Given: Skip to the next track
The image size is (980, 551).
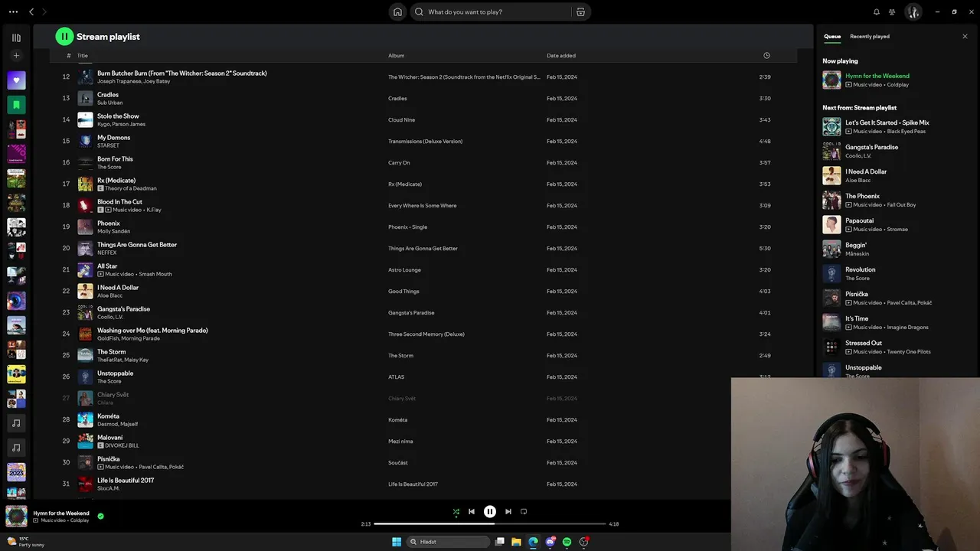Looking at the screenshot, I should click(508, 511).
